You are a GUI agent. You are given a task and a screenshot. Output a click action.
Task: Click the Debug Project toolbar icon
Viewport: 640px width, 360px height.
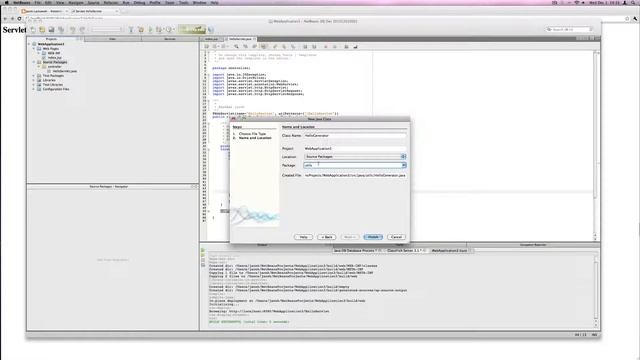159,29
